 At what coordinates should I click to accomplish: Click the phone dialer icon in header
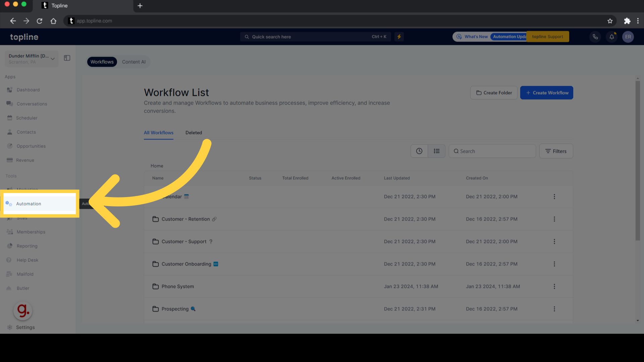(595, 37)
